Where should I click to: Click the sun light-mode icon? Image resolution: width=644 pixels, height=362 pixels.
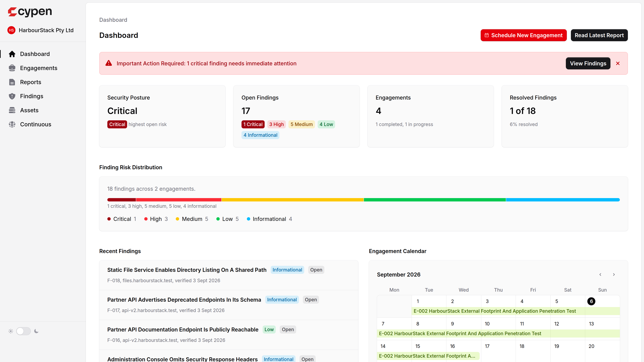click(x=11, y=331)
